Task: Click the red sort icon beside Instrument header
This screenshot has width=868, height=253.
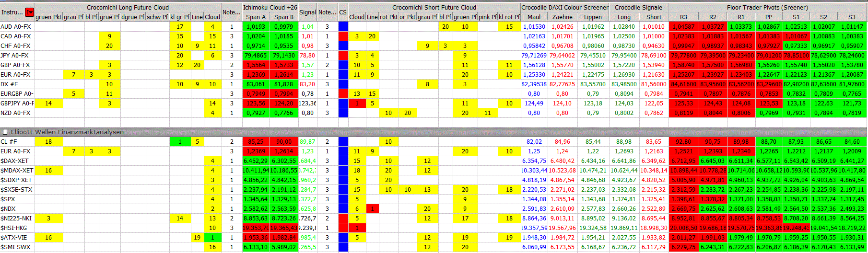Action: [x=30, y=12]
